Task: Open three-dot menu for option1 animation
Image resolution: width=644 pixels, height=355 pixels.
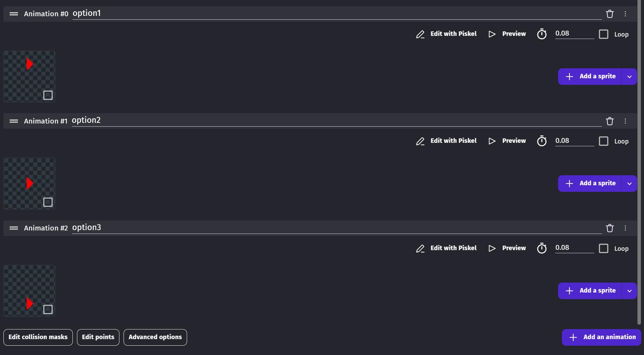Action: click(x=625, y=14)
